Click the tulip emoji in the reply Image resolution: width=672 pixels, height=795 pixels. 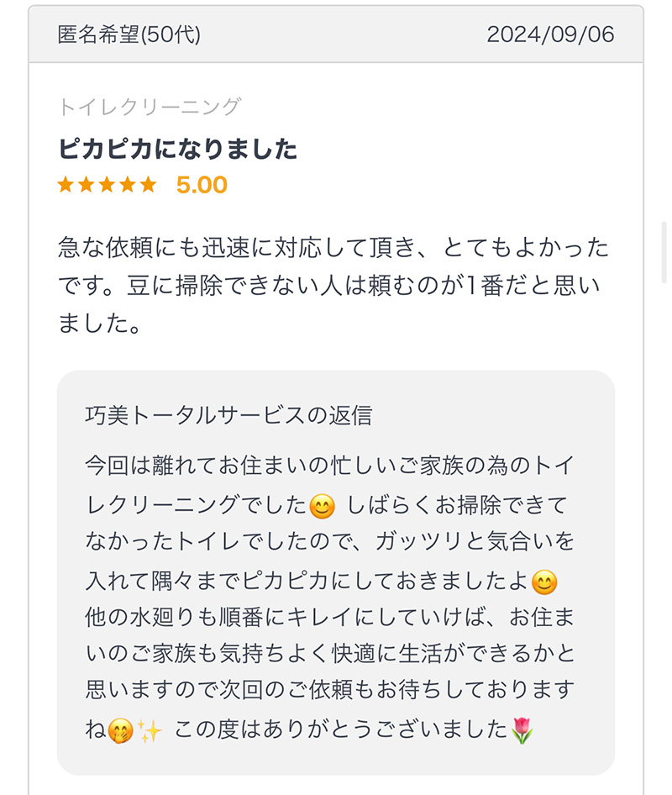(522, 730)
